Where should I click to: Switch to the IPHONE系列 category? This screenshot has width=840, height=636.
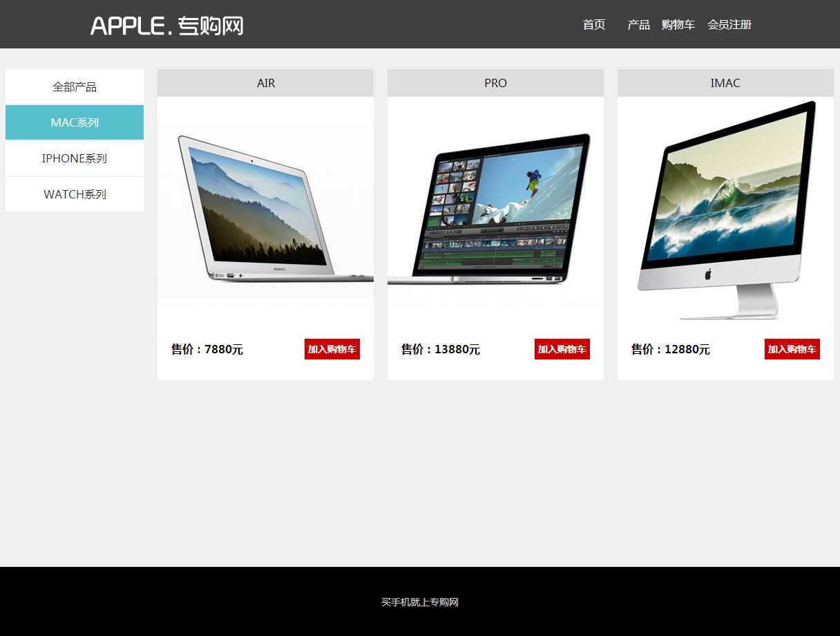coord(75,158)
